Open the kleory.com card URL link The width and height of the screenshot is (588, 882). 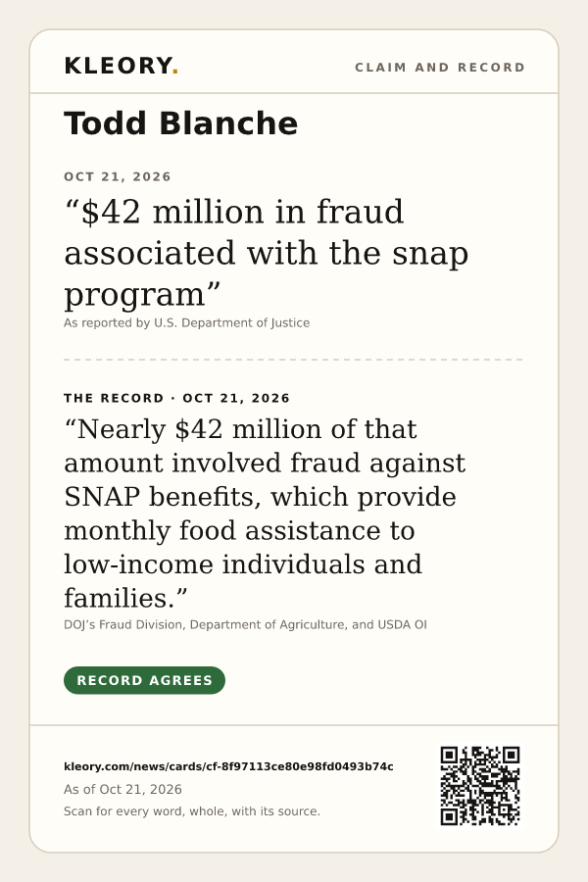click(228, 766)
